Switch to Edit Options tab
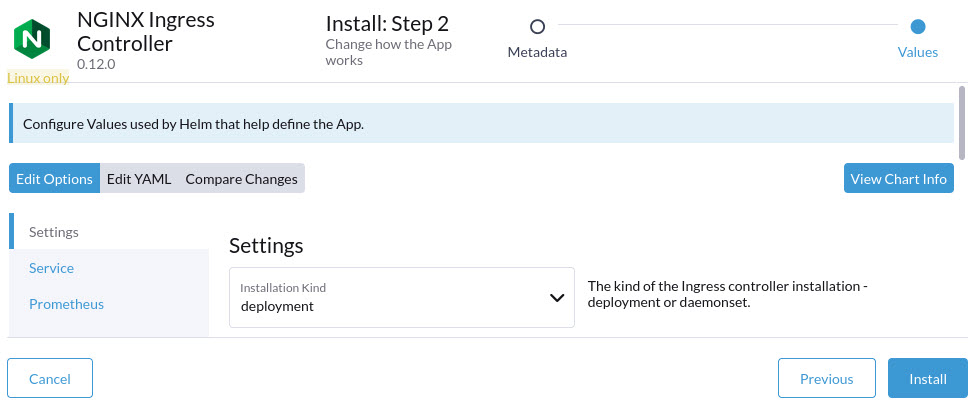The image size is (976, 404). [54, 179]
